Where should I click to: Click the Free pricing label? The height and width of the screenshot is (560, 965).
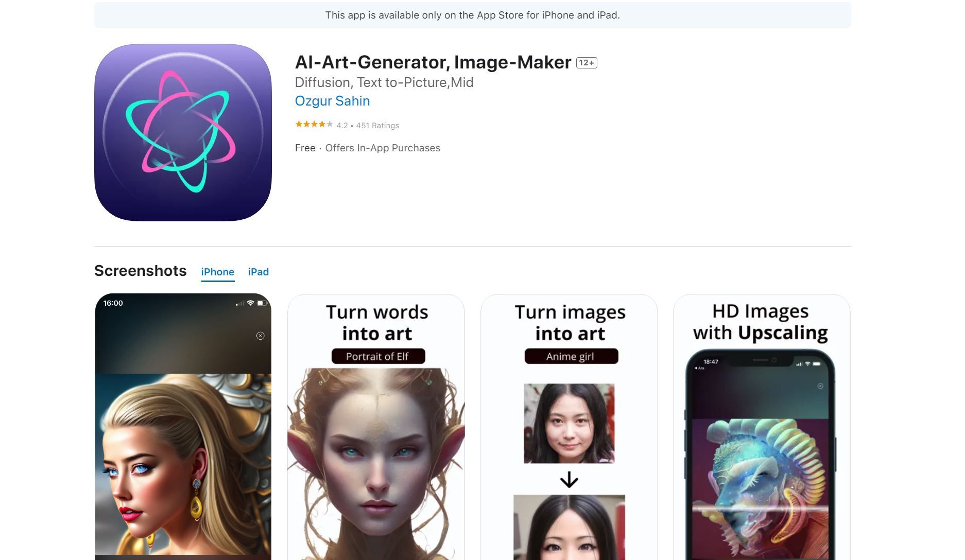click(x=305, y=148)
